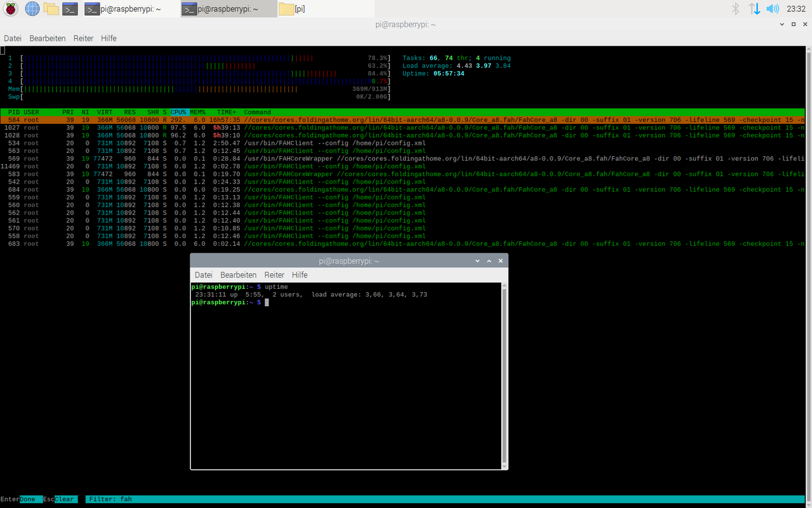Open the network arrows tray icon
The width and height of the screenshot is (812, 508).
click(754, 9)
